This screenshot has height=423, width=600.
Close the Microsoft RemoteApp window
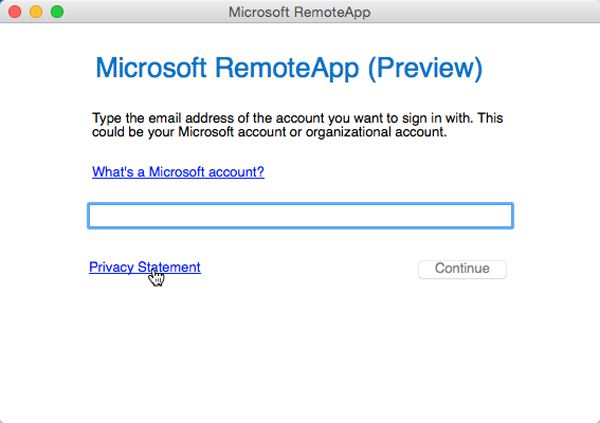[15, 11]
